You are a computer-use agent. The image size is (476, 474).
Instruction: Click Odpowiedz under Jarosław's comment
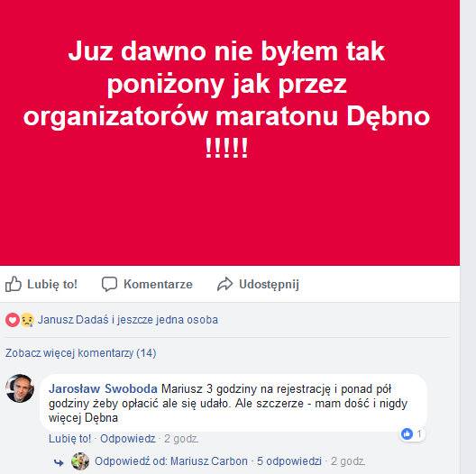(128, 439)
